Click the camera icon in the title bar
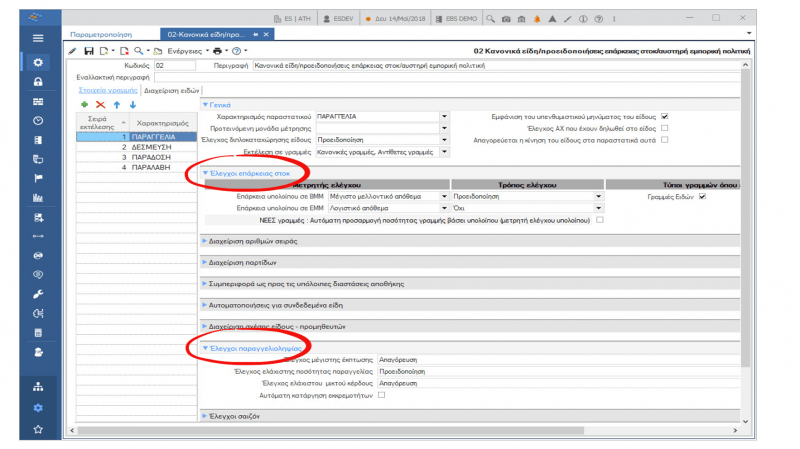The height and width of the screenshot is (449, 800). 506,19
